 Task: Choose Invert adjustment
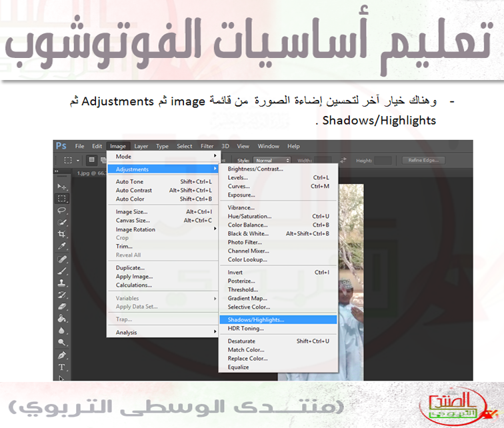pos(279,272)
